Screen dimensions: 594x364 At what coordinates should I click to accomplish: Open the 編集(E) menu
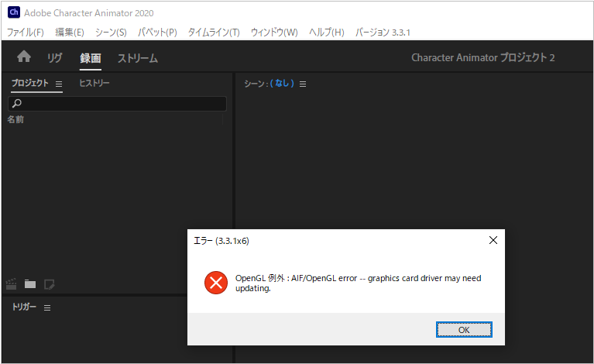click(x=70, y=33)
